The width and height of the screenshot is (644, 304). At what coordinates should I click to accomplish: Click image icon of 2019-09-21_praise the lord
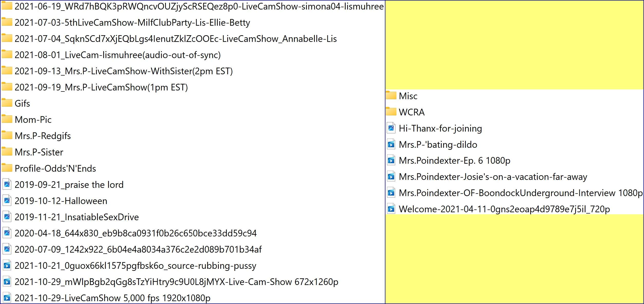(x=7, y=185)
